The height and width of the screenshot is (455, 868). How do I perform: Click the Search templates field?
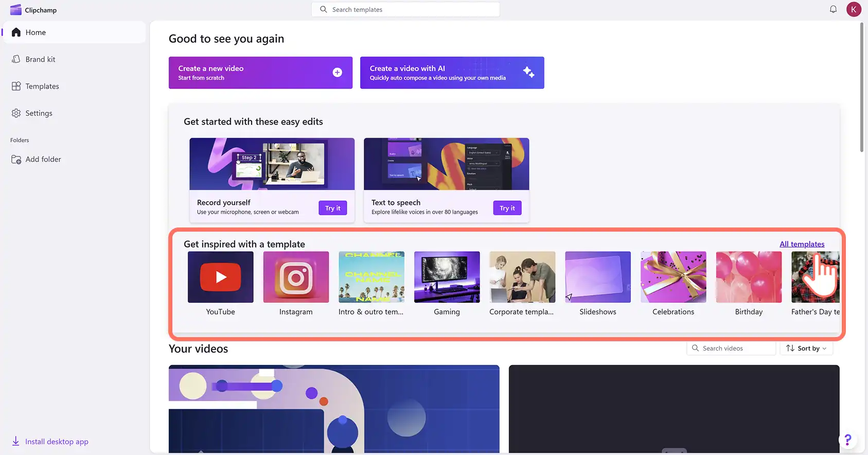click(x=405, y=9)
